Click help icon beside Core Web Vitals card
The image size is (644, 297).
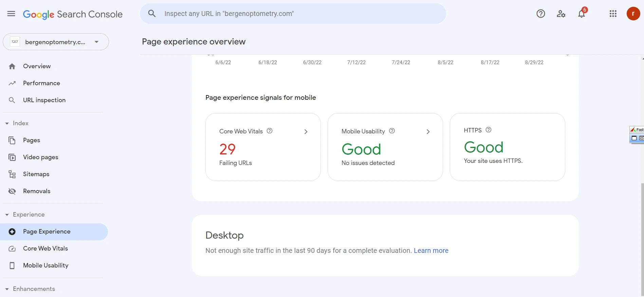(270, 131)
